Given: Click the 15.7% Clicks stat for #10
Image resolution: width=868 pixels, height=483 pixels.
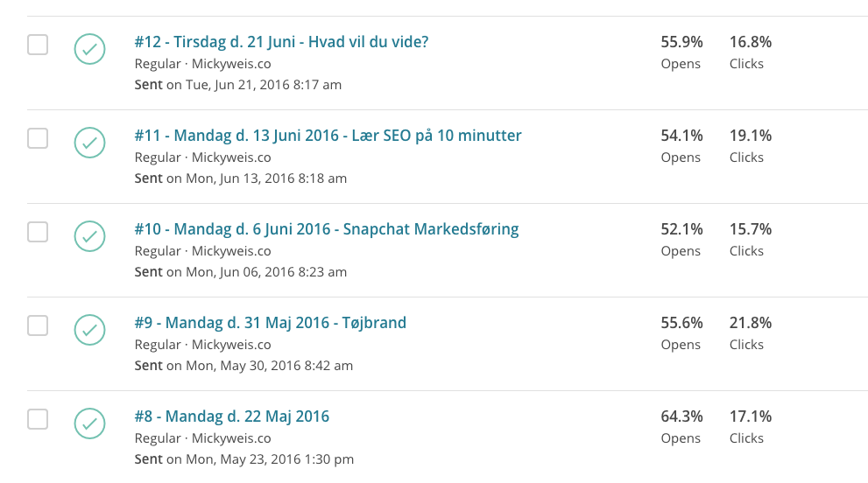Looking at the screenshot, I should click(x=750, y=239).
